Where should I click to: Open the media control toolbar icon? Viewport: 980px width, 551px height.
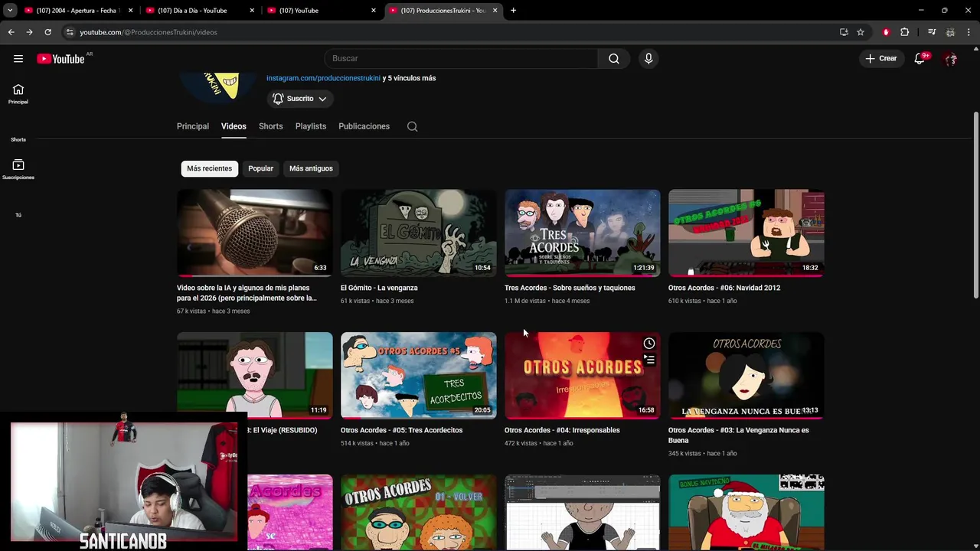[932, 32]
